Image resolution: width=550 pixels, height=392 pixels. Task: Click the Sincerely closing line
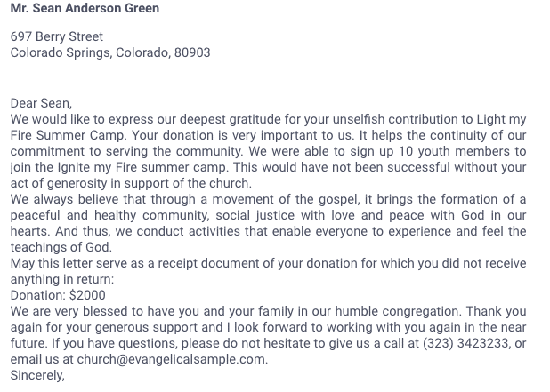[37, 375]
